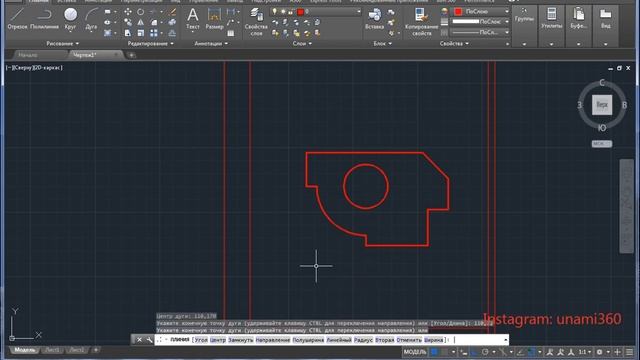Activate the Copy edit tool icon
This screenshot has width=640, height=360.
(x=128, y=22)
